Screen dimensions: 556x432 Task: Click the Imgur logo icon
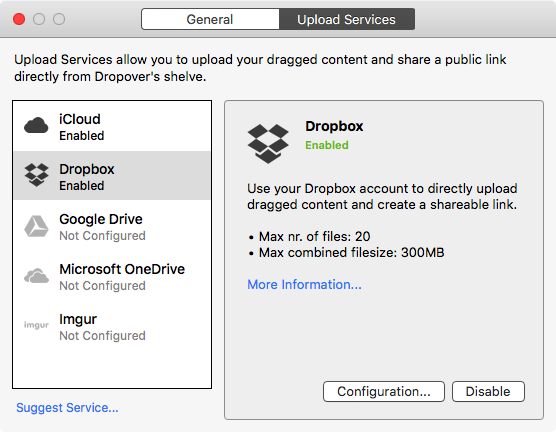[36, 325]
